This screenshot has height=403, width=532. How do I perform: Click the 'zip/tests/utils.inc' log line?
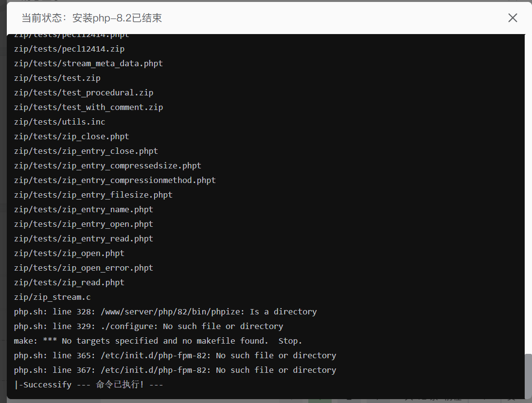point(60,122)
